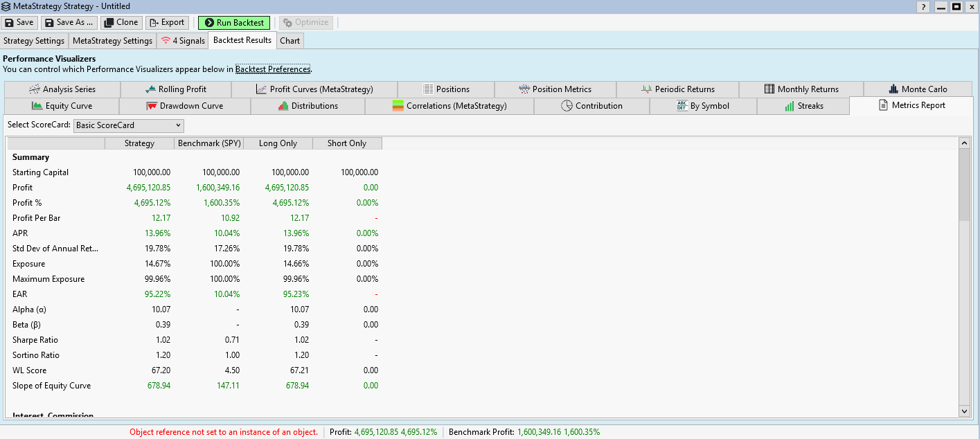980x439 pixels.
Task: Click the scrollbar down arrow in metrics report
Action: (963, 411)
